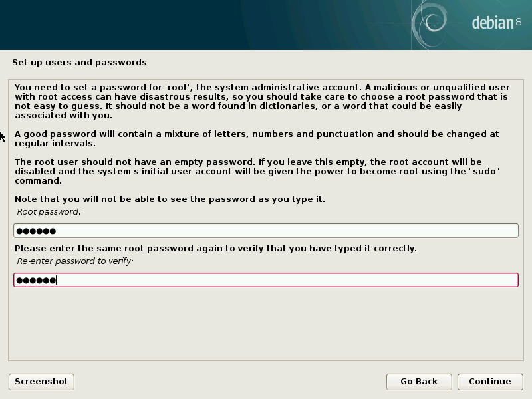This screenshot has height=399, width=532.
Task: Click the "Root password:" label
Action: (x=49, y=212)
